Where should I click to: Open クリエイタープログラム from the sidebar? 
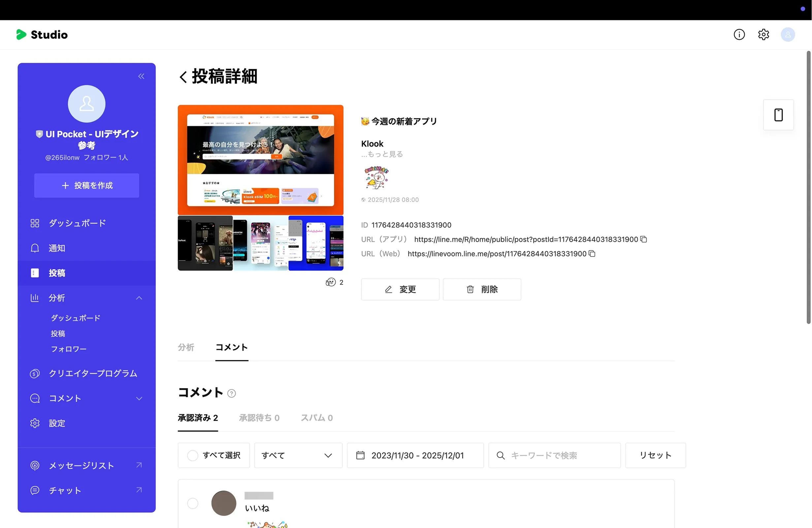92,373
